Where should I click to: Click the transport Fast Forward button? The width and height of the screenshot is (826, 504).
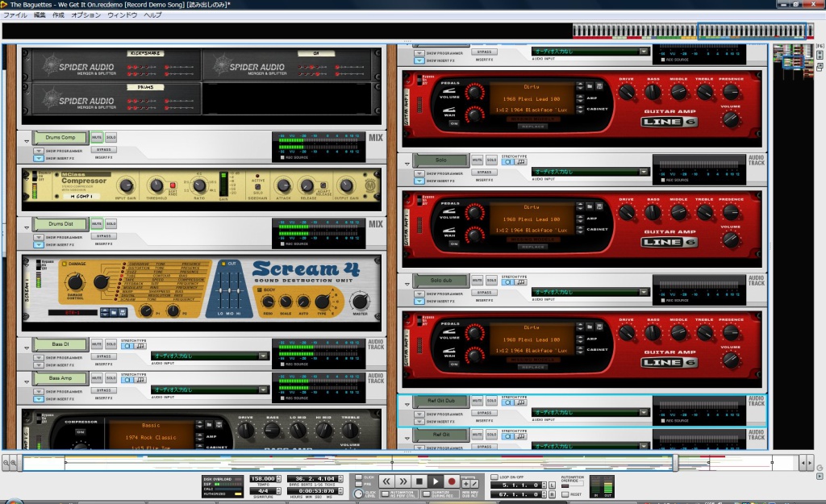coord(403,481)
